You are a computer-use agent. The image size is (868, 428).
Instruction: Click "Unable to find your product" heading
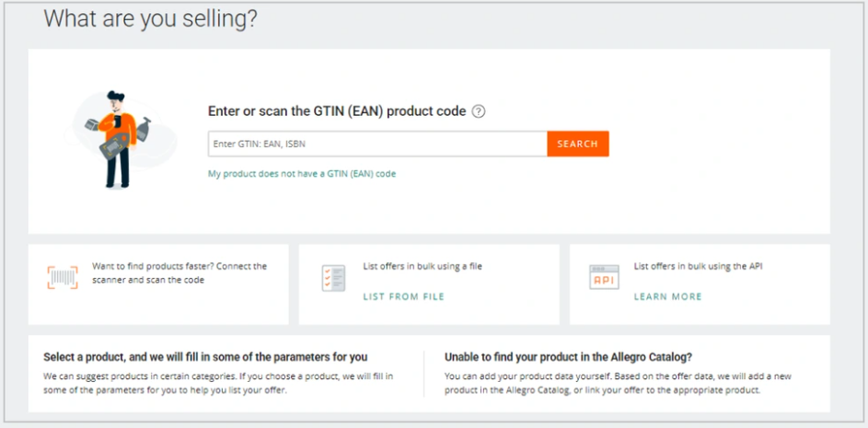point(568,356)
